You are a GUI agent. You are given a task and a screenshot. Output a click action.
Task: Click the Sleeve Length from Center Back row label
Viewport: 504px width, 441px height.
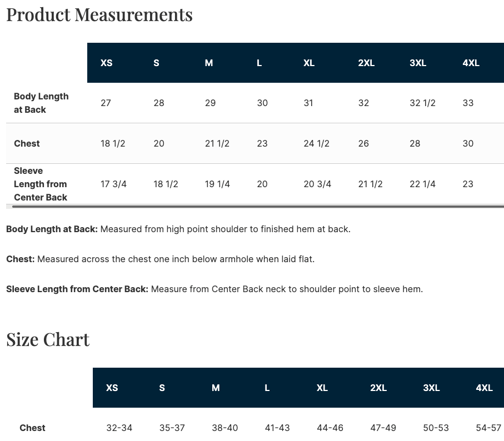(x=41, y=184)
